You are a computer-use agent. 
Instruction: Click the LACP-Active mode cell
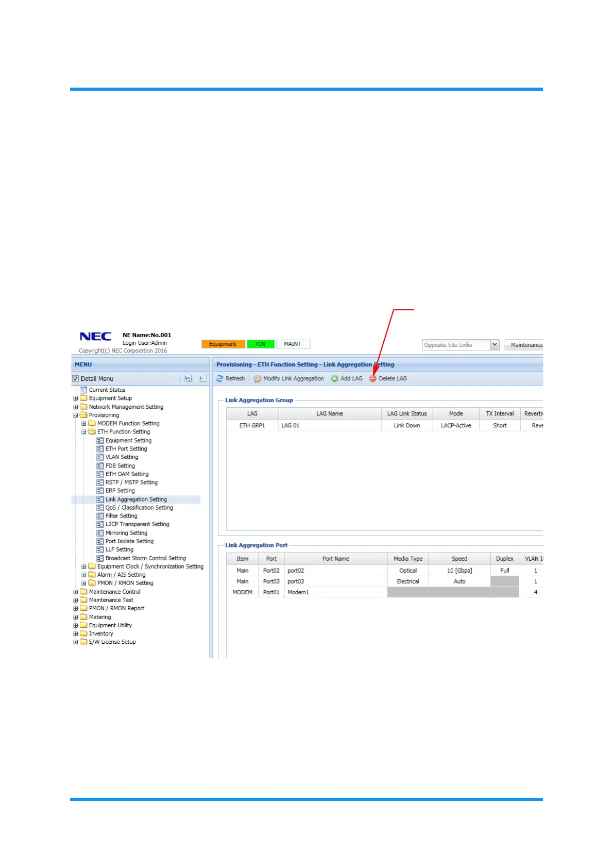pos(456,425)
